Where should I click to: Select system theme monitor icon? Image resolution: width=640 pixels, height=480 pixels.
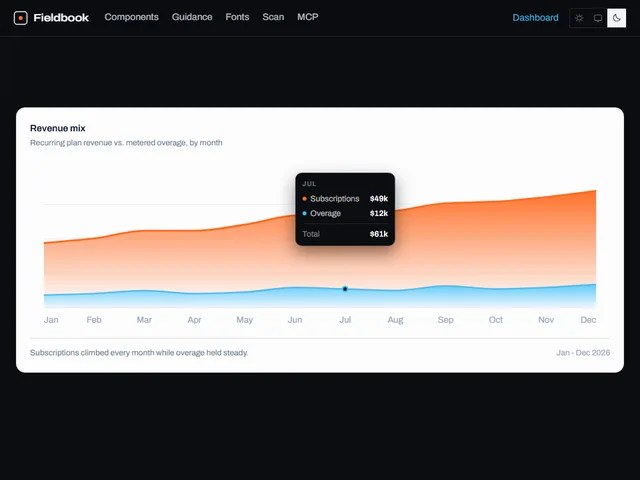598,18
